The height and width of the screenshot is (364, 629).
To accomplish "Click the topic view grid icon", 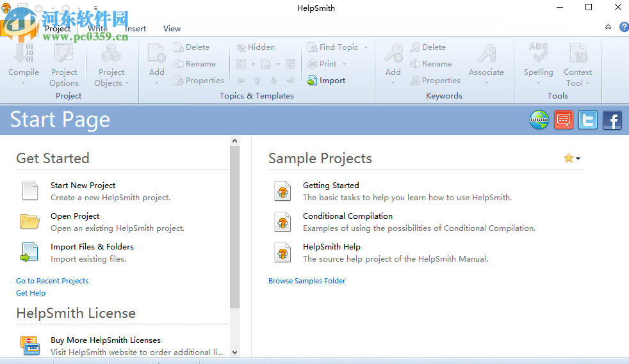I will pyautogui.click(x=241, y=64).
